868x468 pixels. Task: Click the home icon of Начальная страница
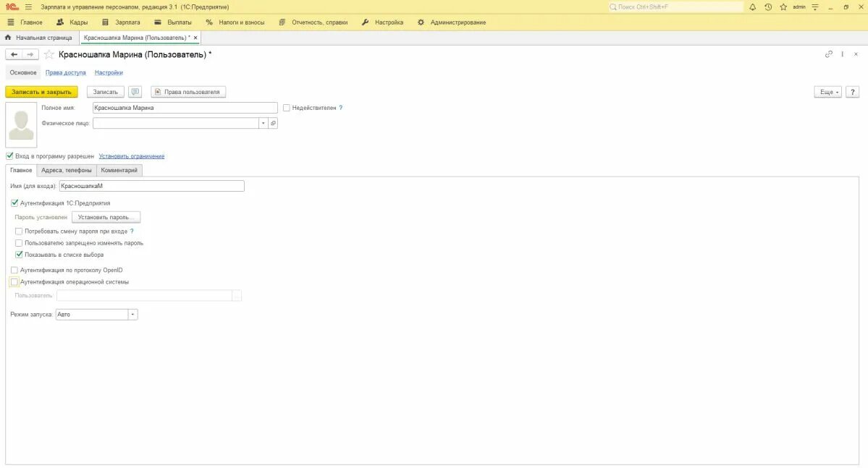coord(8,38)
